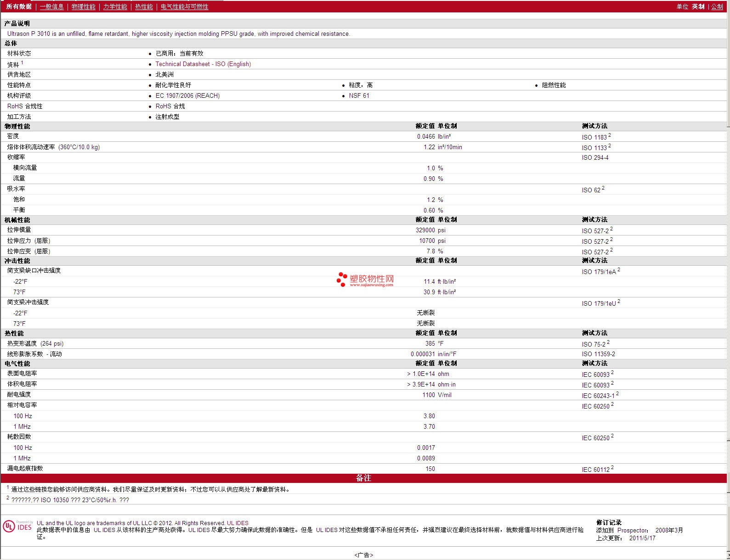Screen dimensions: 730x560
Task: Click ISO 179/1eU test method
Action: (x=599, y=303)
